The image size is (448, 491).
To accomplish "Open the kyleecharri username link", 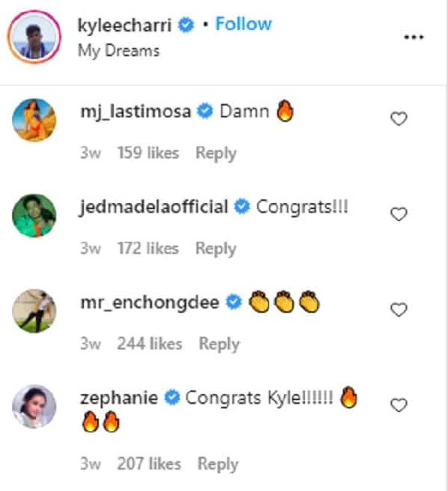I will tap(124, 25).
